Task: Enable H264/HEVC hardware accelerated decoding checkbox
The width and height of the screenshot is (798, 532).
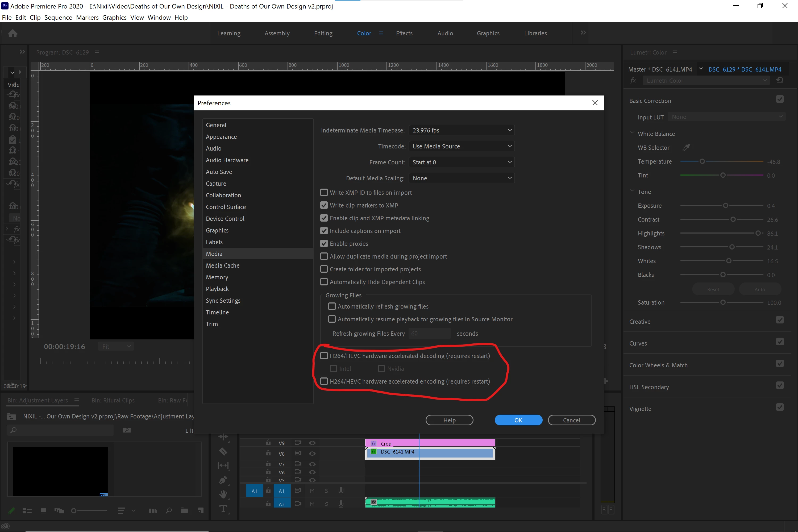Action: [324, 356]
